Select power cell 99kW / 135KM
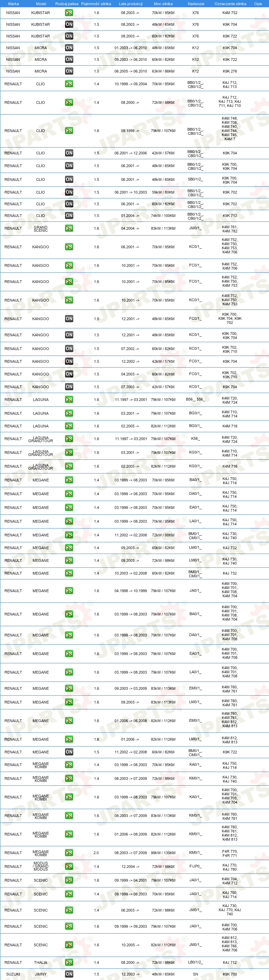This screenshot has height=980, width=269. coord(163,852)
